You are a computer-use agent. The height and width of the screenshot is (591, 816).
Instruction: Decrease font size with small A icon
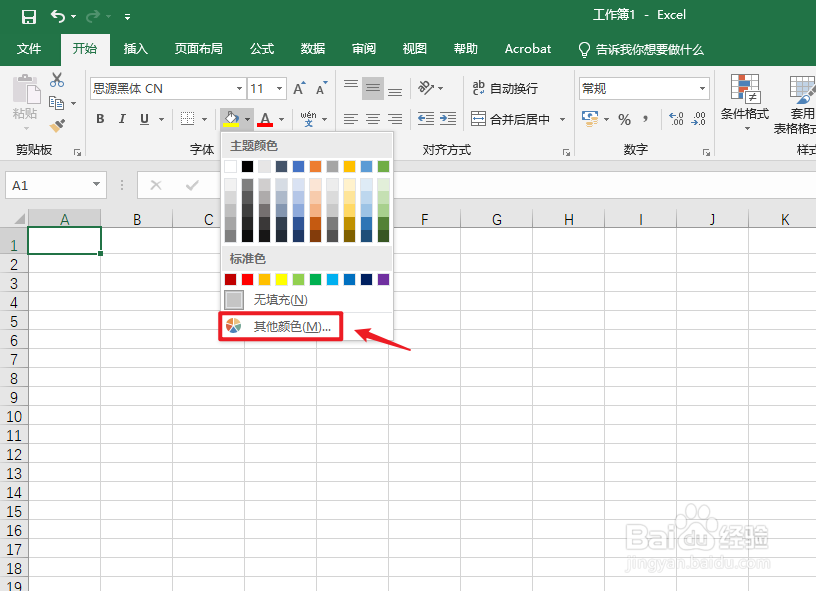point(322,88)
